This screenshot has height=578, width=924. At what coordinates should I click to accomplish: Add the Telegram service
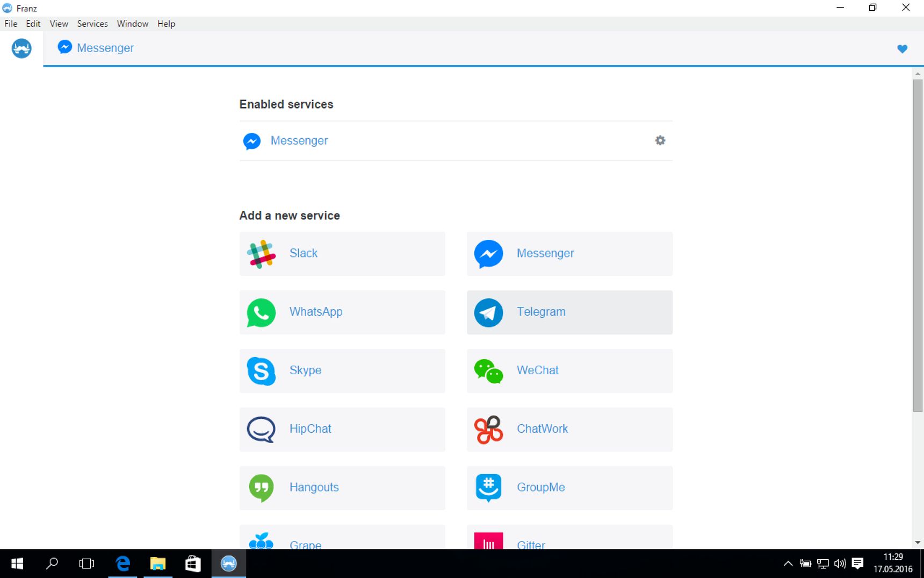pos(569,312)
